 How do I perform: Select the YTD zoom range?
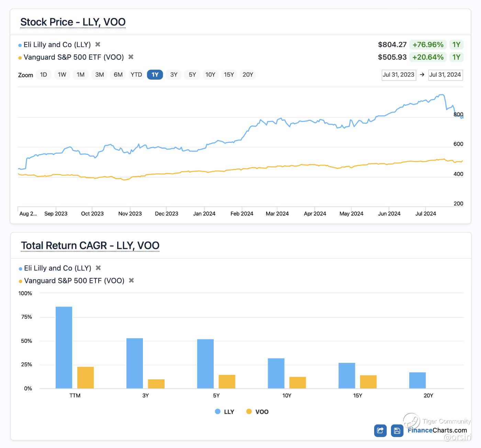click(136, 75)
